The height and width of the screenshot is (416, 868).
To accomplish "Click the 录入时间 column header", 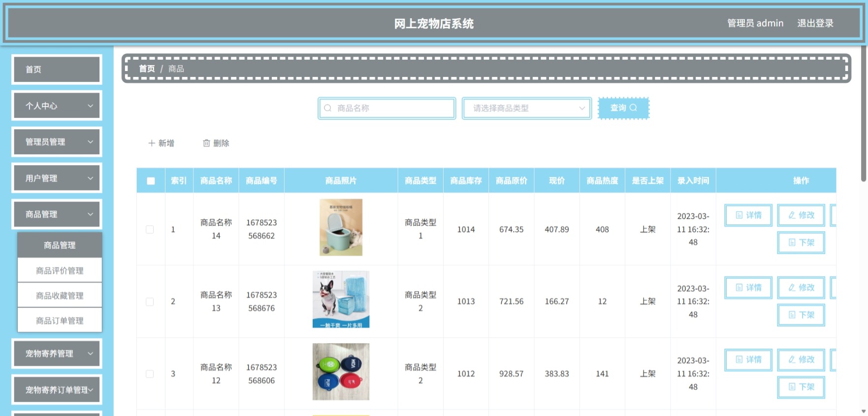I will point(693,181).
